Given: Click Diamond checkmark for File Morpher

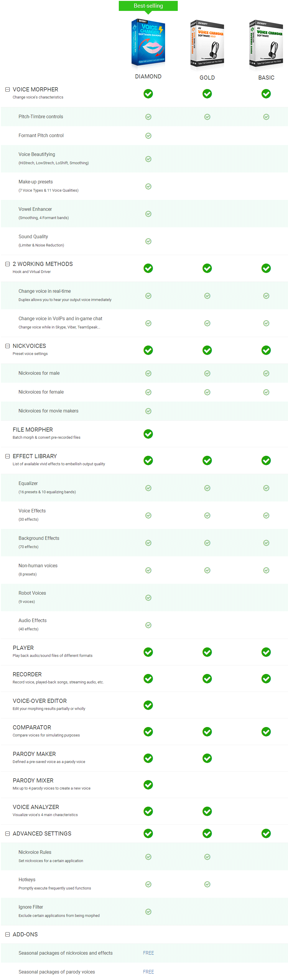Looking at the screenshot, I should [x=148, y=434].
